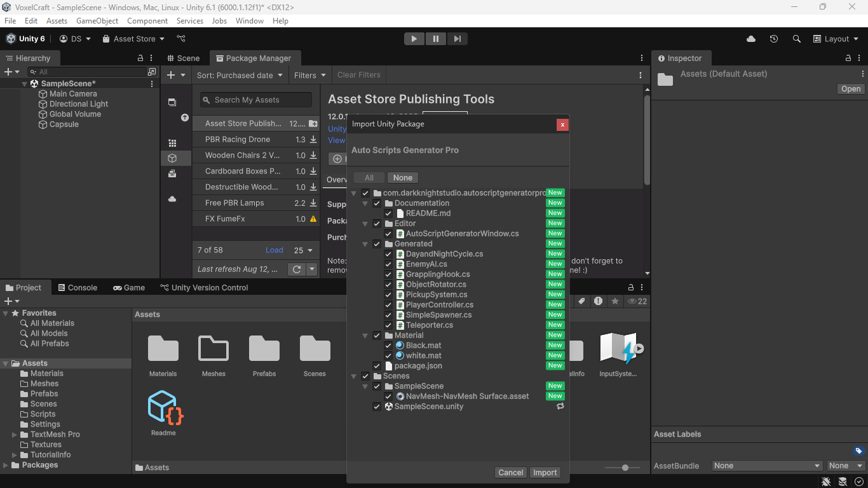
Task: Click Open button in the Inspector
Action: coord(851,89)
